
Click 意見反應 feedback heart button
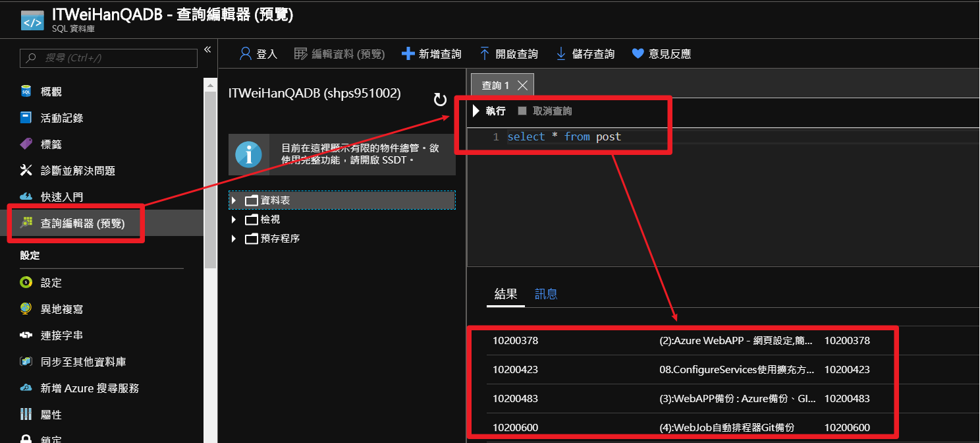661,54
